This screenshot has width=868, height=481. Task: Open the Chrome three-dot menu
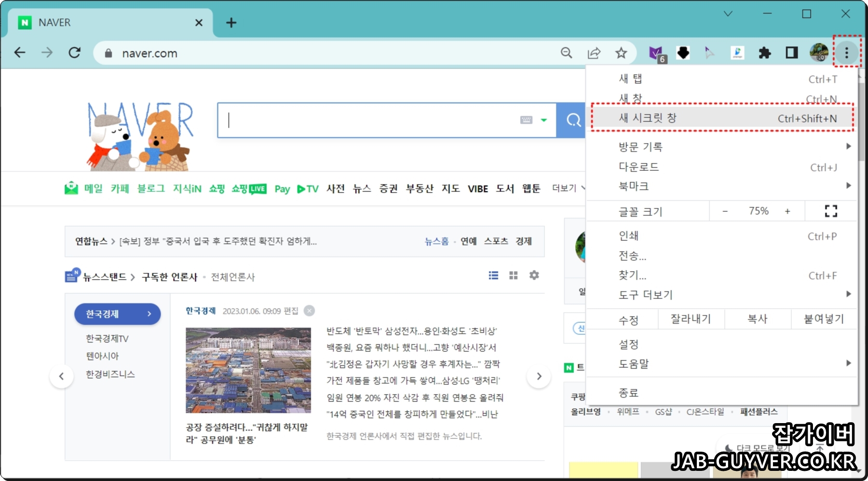pyautogui.click(x=846, y=53)
